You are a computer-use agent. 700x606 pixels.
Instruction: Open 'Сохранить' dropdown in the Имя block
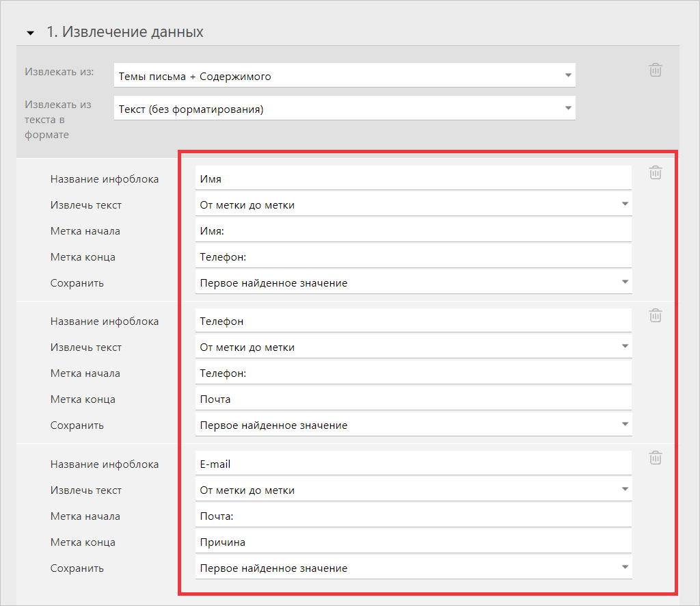414,282
